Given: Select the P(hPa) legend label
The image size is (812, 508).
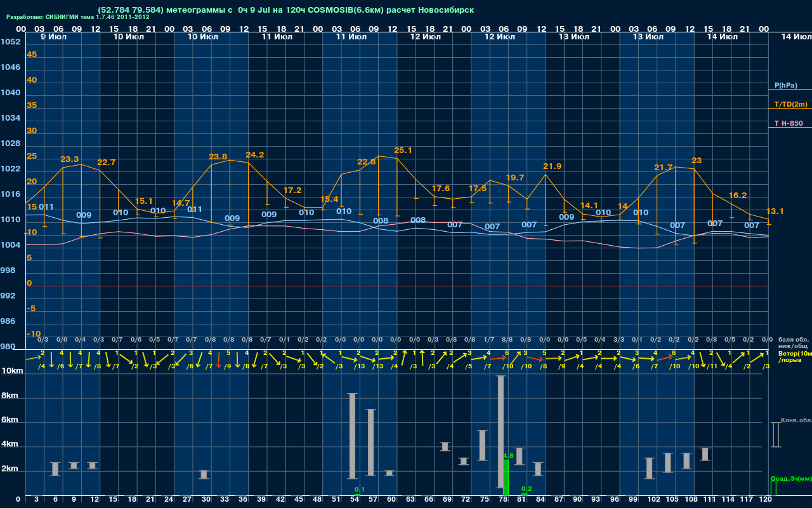Looking at the screenshot, I should (785, 85).
